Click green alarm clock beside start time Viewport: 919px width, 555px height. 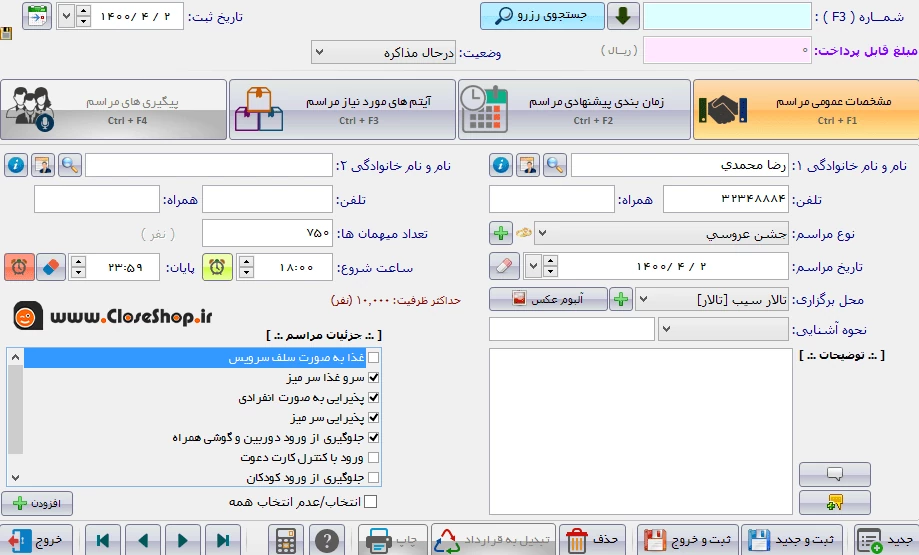point(217,267)
